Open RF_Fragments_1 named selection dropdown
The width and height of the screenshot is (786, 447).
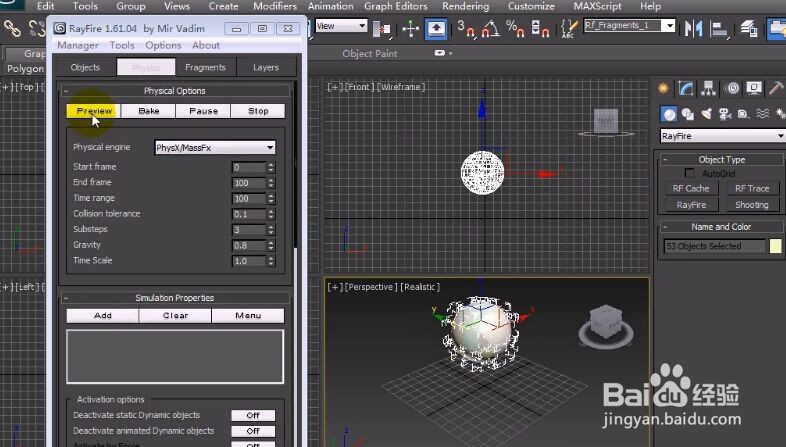click(630, 26)
